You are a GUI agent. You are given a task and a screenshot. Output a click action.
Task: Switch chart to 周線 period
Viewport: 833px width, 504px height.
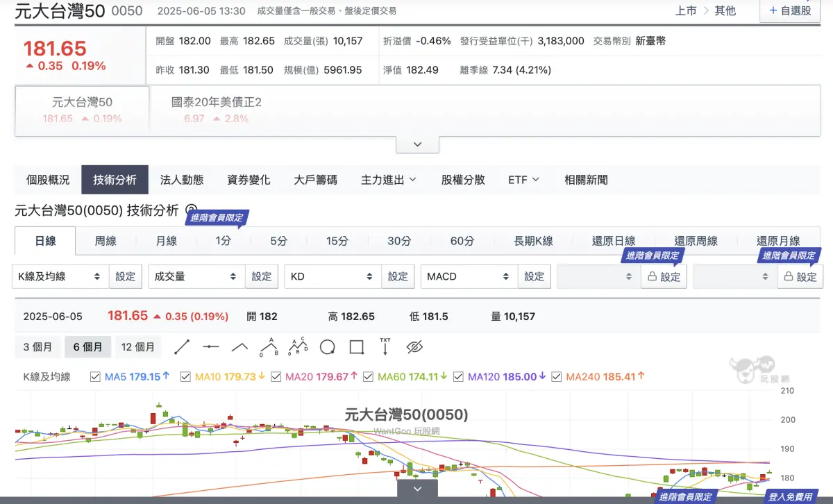(106, 241)
